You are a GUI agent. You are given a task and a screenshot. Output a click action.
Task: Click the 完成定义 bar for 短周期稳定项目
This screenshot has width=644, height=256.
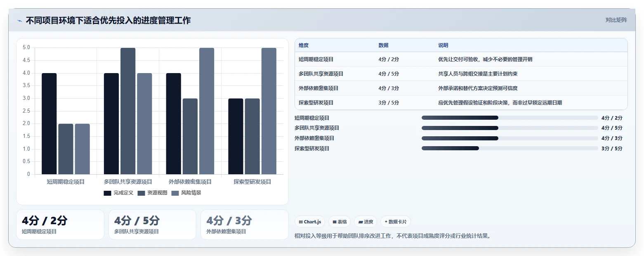click(x=49, y=123)
